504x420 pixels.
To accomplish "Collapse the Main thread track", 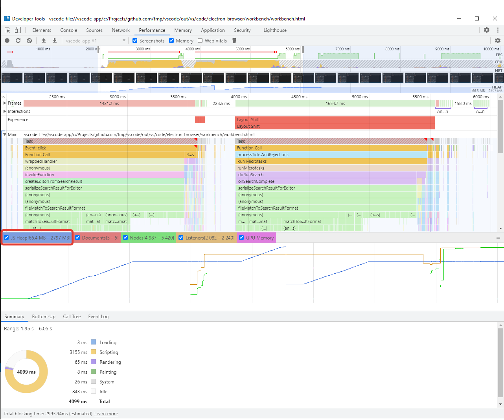I will pyautogui.click(x=5, y=134).
